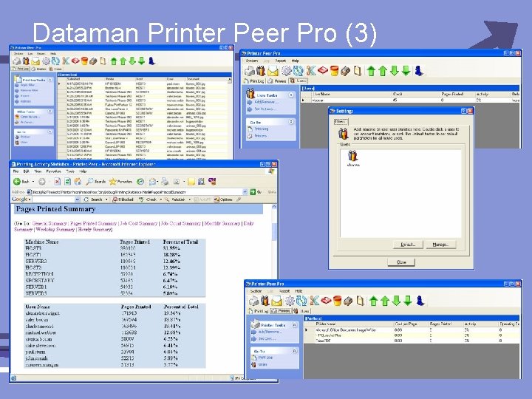This screenshot has height=399, width=532.
Task: Click envelope icon in Printers window toolbar
Action: [x=276, y=301]
